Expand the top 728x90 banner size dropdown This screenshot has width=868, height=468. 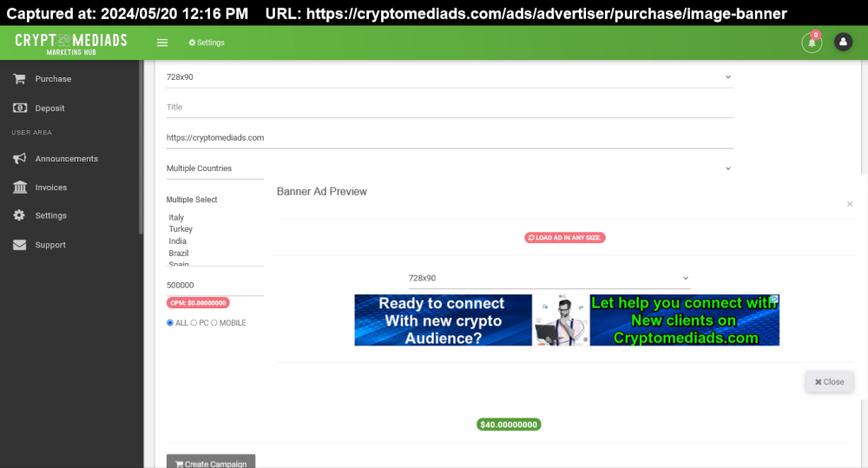(450, 77)
